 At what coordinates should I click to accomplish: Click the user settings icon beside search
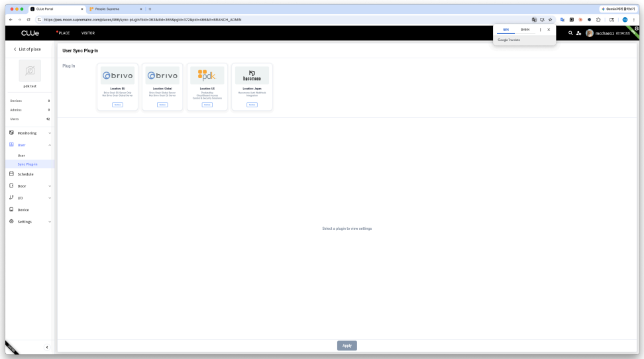click(578, 33)
